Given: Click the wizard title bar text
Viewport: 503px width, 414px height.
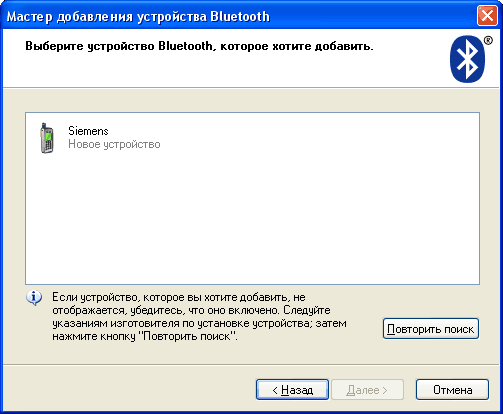Looking at the screenshot, I should [138, 17].
